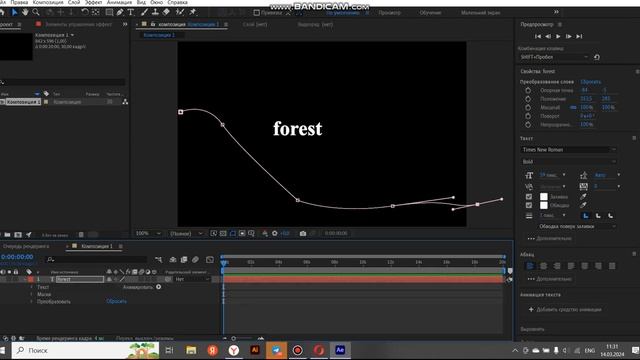Step to next frame in preview
This screenshot has height=360, width=640.
tap(569, 36)
